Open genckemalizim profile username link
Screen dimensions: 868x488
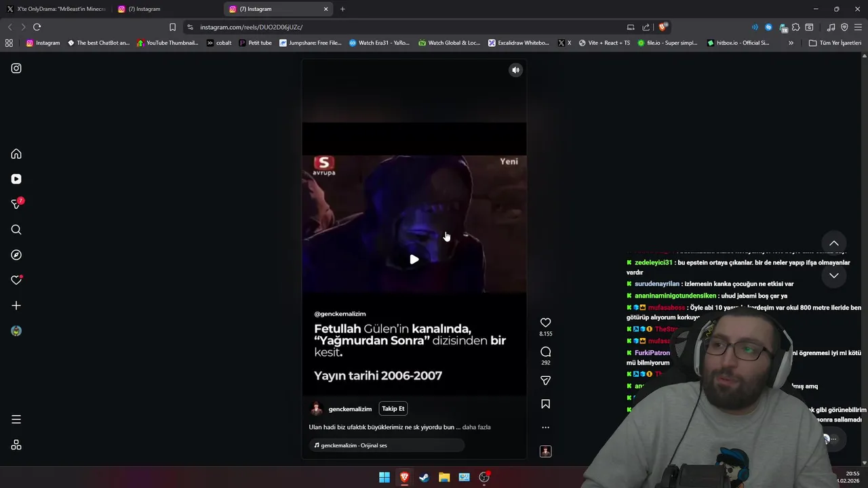(x=350, y=409)
